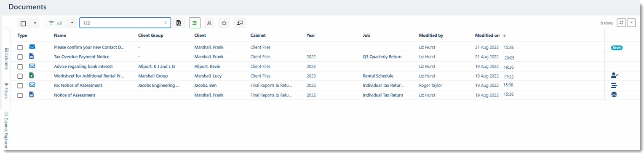The width and height of the screenshot is (644, 153).
Task: Click the filter funnel All button
Action: pyautogui.click(x=55, y=23)
